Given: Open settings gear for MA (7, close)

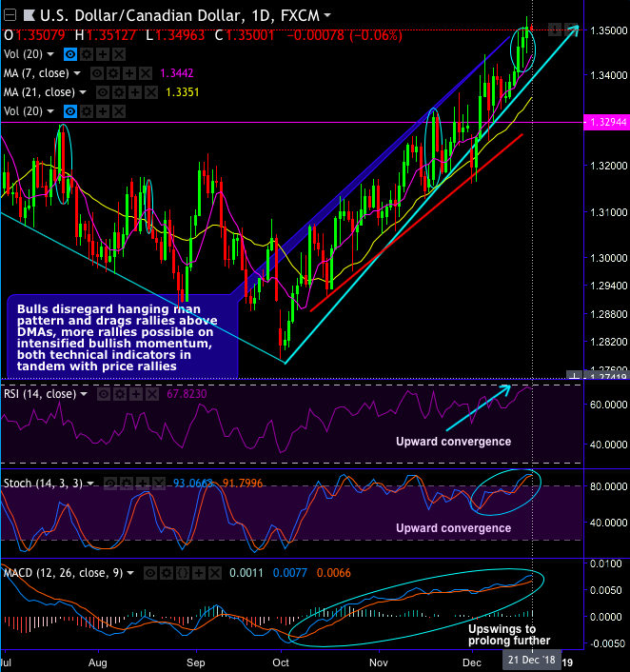Looking at the screenshot, I should point(113,73).
